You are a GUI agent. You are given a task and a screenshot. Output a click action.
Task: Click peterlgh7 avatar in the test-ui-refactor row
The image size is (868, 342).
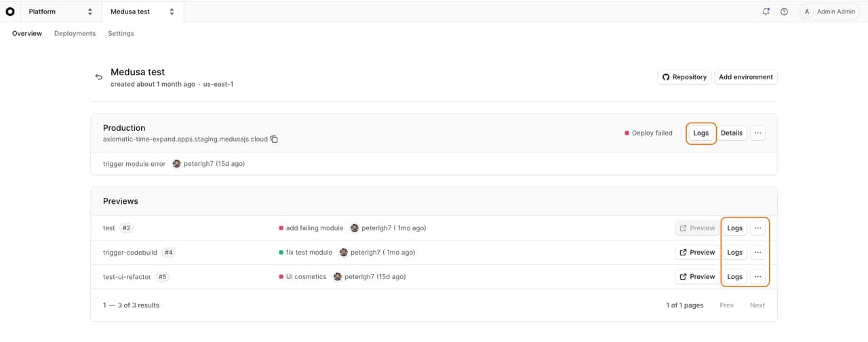(x=337, y=277)
